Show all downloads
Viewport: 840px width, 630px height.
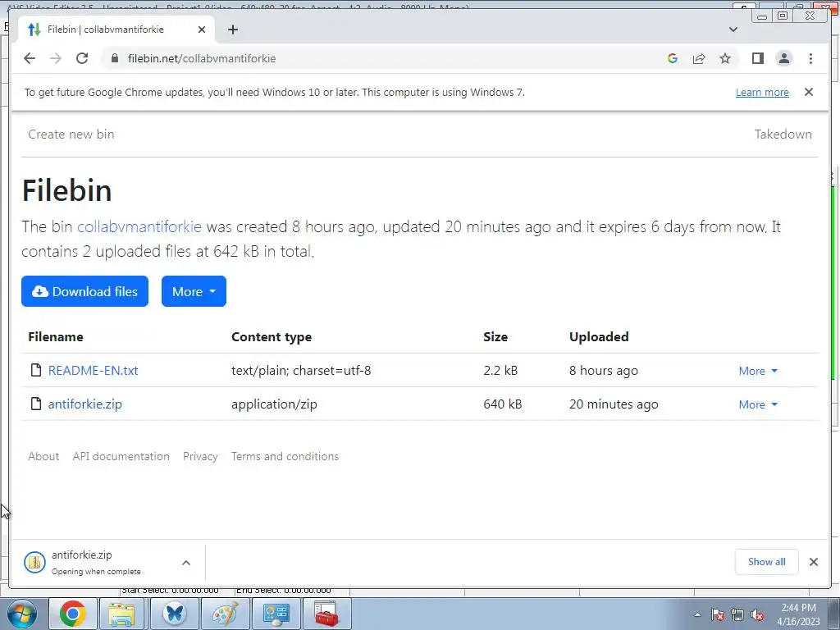pyautogui.click(x=767, y=561)
